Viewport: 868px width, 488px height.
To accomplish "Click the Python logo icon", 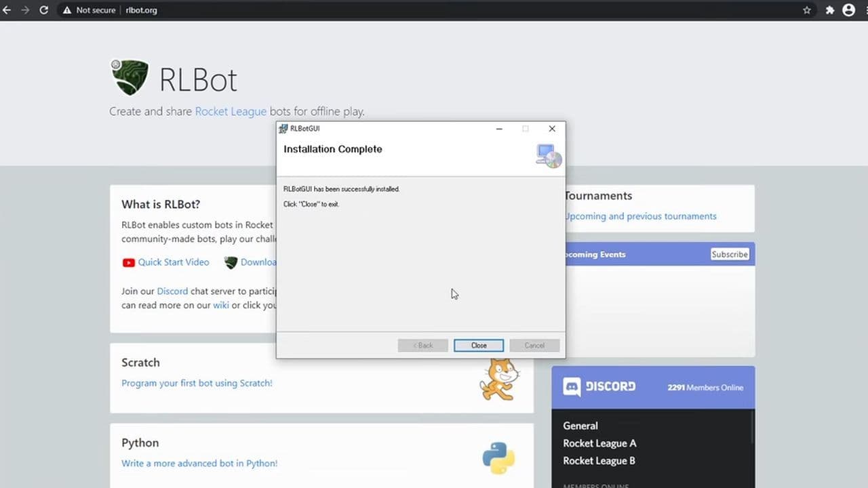I will 498,458.
